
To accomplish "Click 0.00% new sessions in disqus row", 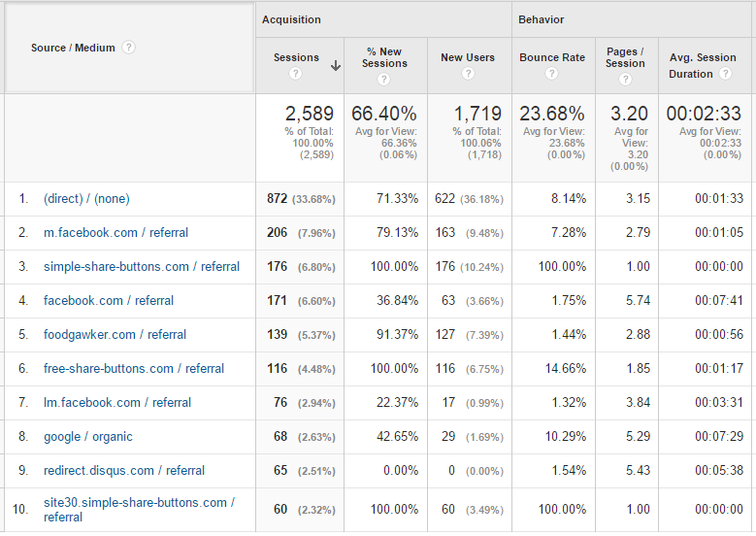I will click(401, 470).
